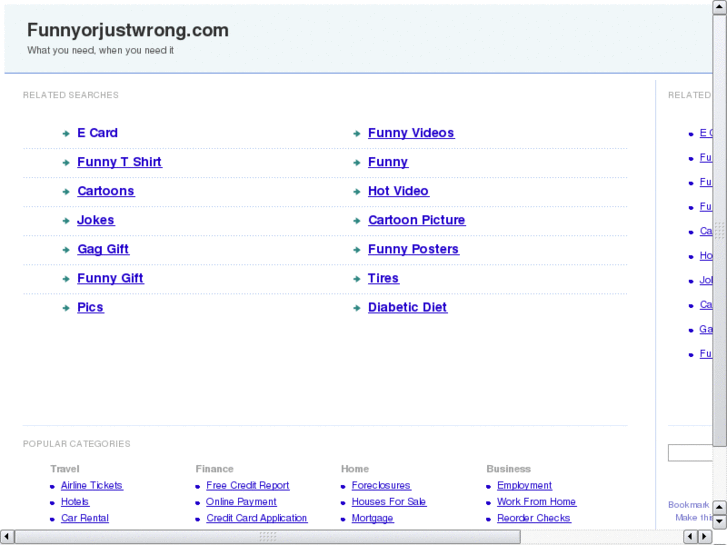Select the Credit Card Application link
The width and height of the screenshot is (727, 545).
tap(256, 518)
